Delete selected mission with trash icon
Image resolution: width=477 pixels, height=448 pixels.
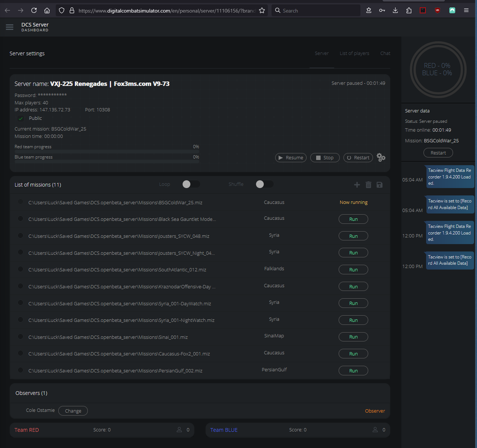(x=368, y=185)
